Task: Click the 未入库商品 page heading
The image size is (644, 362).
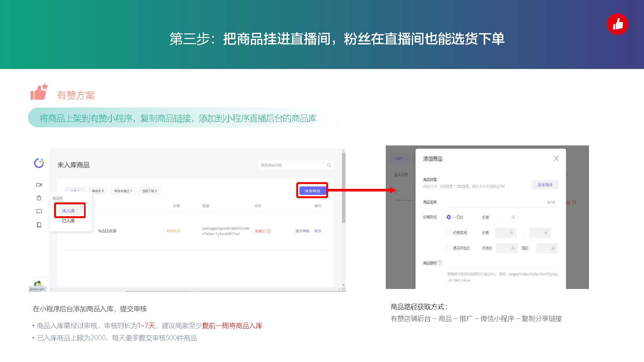Action: point(73,165)
